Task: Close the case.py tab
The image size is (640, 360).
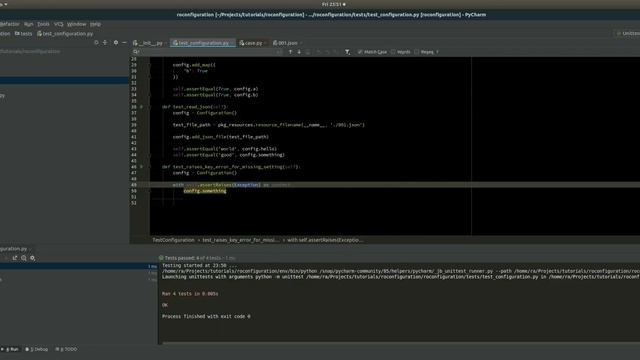Action: [265, 43]
